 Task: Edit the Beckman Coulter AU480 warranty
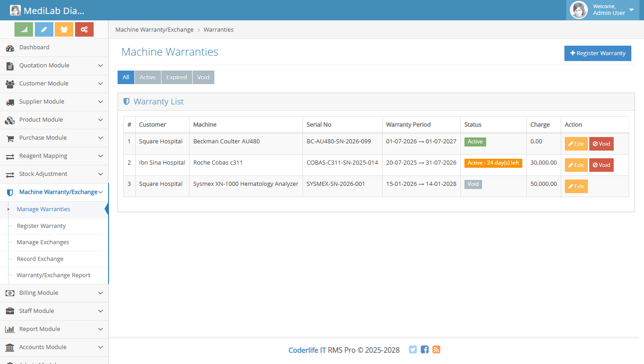[x=576, y=144]
